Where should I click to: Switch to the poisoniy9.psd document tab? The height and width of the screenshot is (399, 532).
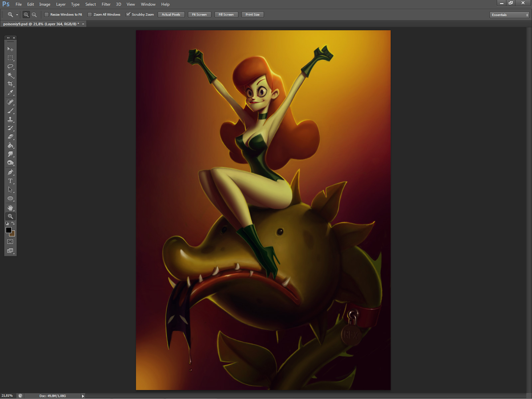click(41, 24)
